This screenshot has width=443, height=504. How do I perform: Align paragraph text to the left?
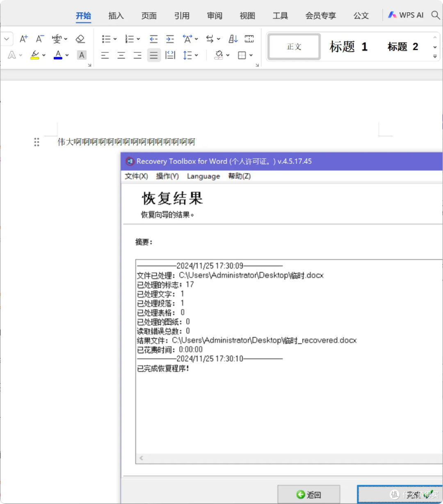105,55
